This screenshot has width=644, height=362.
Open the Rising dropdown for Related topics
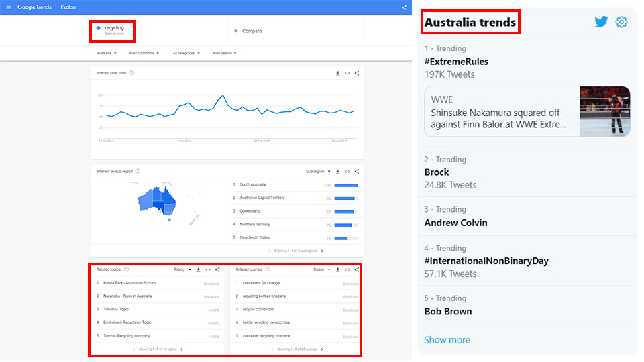[182, 269]
